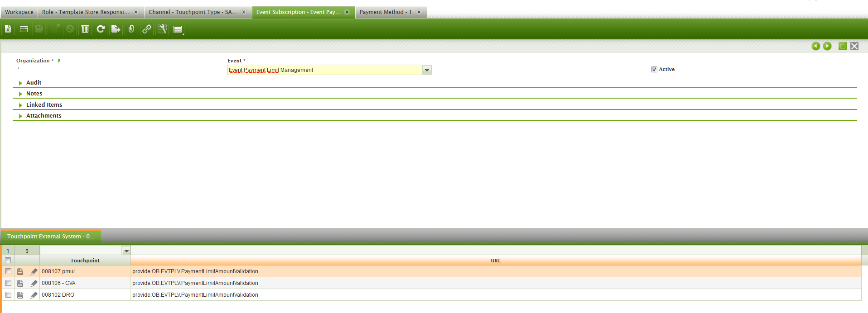Check the 008107 pmui row checkbox
This screenshot has height=313, width=868.
(x=8, y=271)
